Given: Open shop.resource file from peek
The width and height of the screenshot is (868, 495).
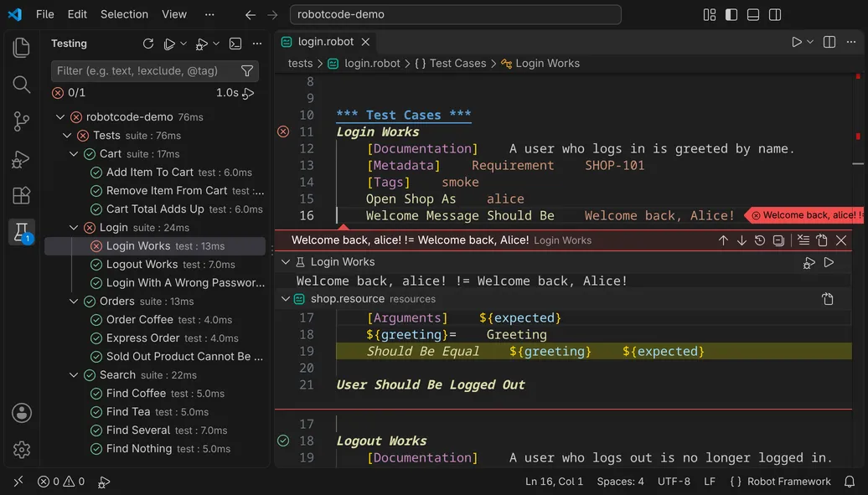Looking at the screenshot, I should tap(828, 299).
